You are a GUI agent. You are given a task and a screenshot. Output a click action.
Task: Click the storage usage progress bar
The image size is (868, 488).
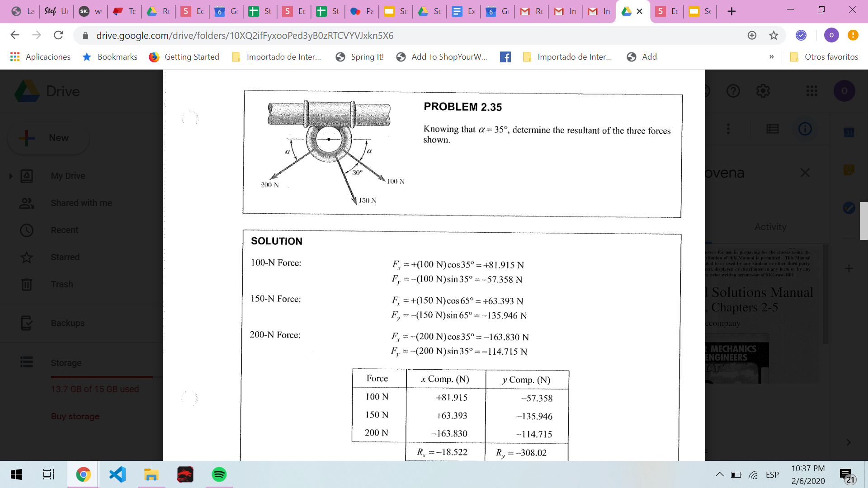[x=102, y=376]
